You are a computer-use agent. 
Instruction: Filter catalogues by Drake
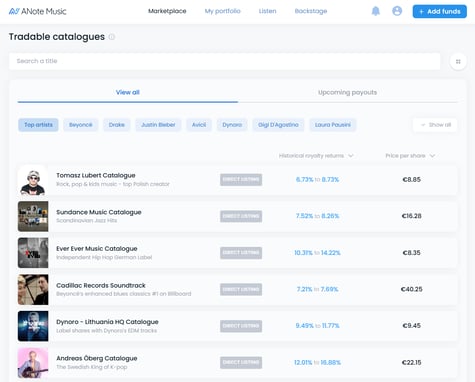117,125
